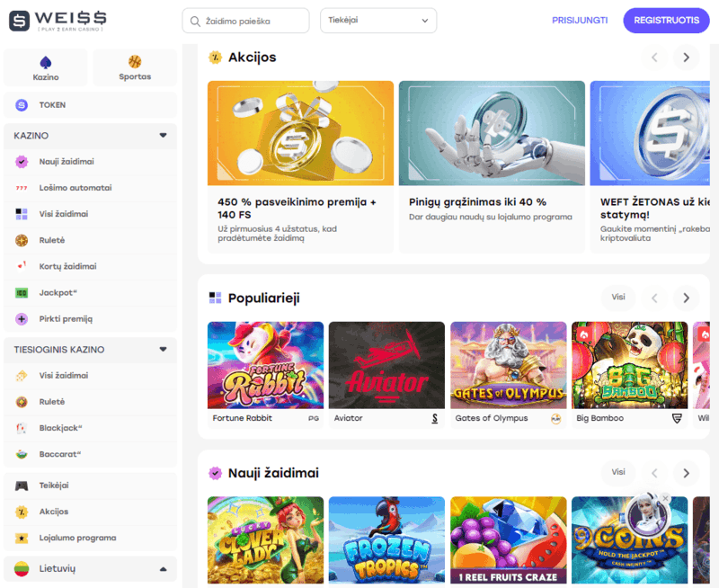Open Lošimo automatai in sidebar
719x588 pixels.
[x=90, y=188]
